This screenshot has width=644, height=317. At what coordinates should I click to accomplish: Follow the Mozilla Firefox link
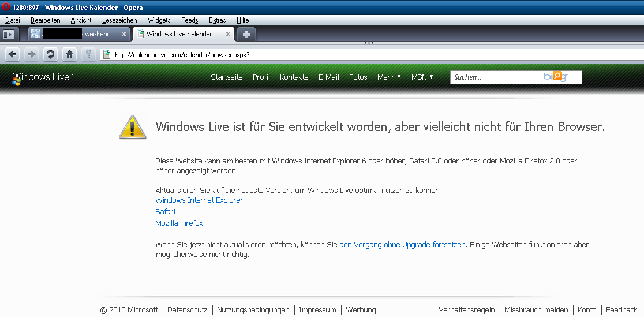(179, 223)
